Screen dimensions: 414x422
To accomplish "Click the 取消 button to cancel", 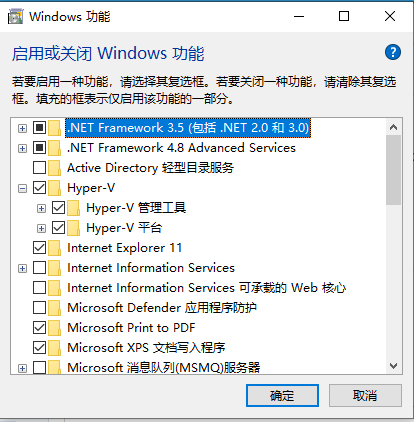I will pos(365,396).
